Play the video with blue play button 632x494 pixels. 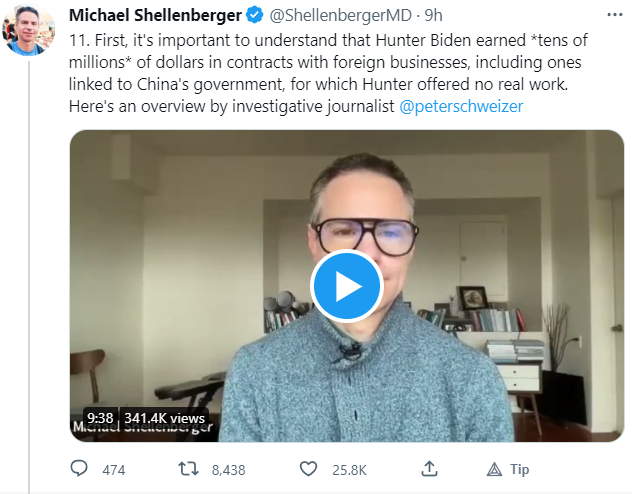tap(347, 286)
